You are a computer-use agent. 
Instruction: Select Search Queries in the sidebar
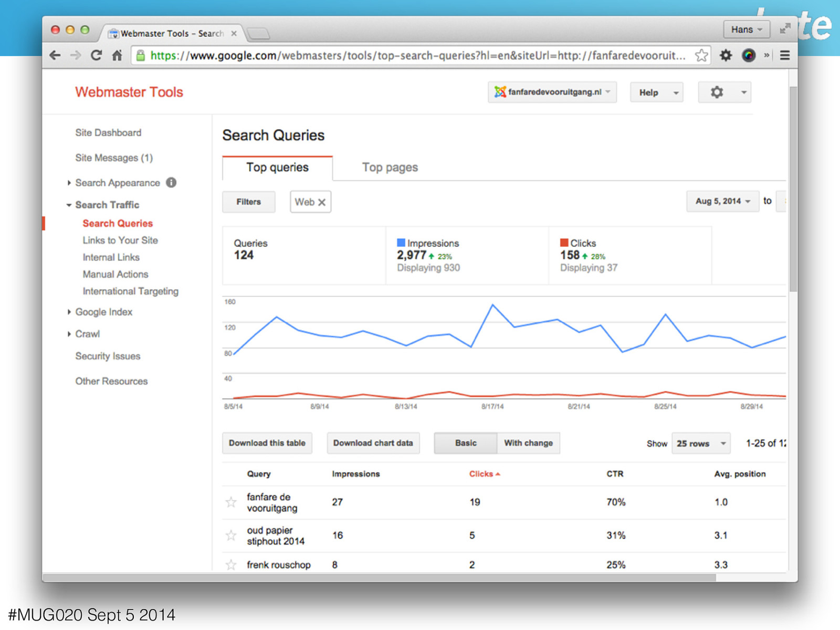click(x=118, y=224)
